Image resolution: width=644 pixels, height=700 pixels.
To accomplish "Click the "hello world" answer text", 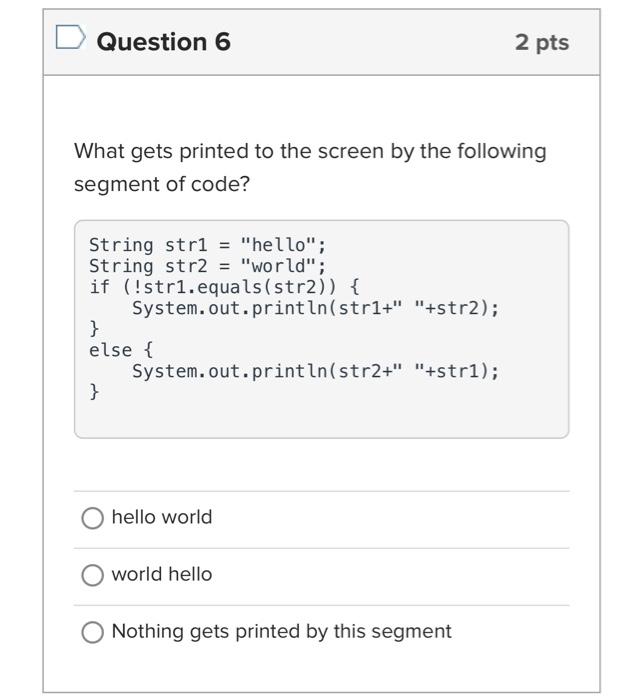I will [x=162, y=517].
